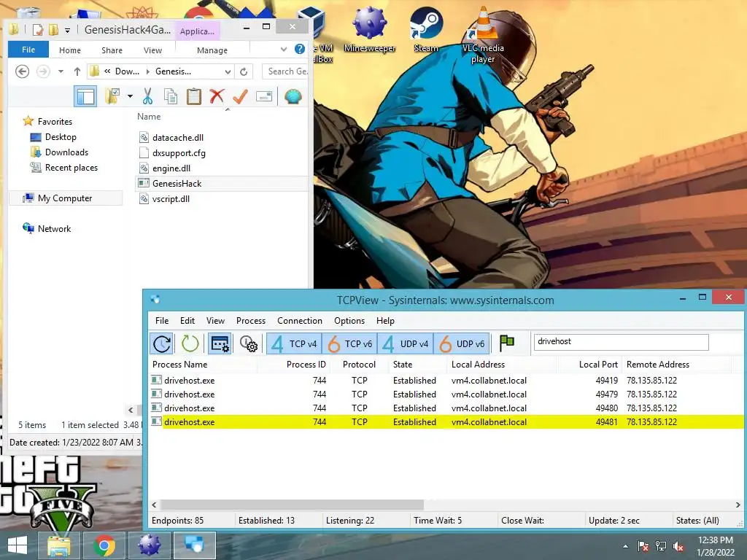This screenshot has height=560, width=747.
Task: Open TCPView File menu
Action: click(x=162, y=321)
